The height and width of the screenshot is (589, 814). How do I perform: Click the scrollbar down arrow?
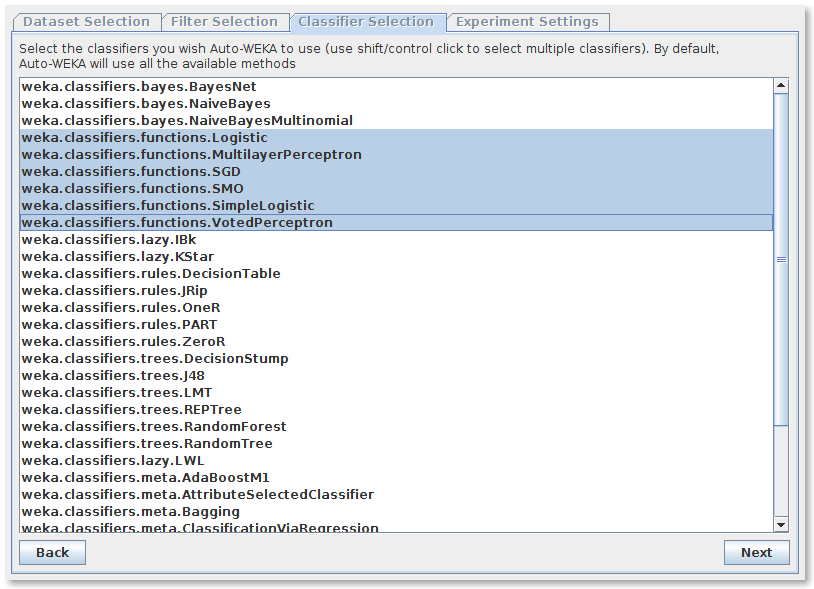tap(781, 525)
